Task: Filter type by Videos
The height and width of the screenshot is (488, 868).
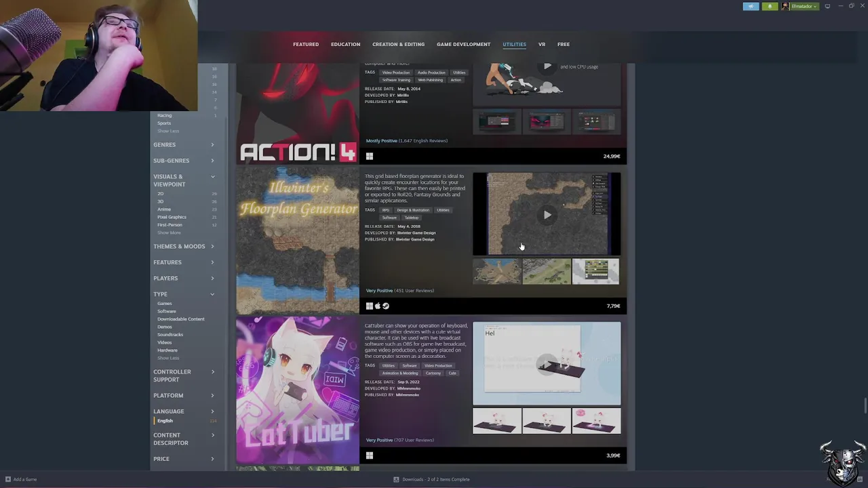Action: [x=165, y=342]
